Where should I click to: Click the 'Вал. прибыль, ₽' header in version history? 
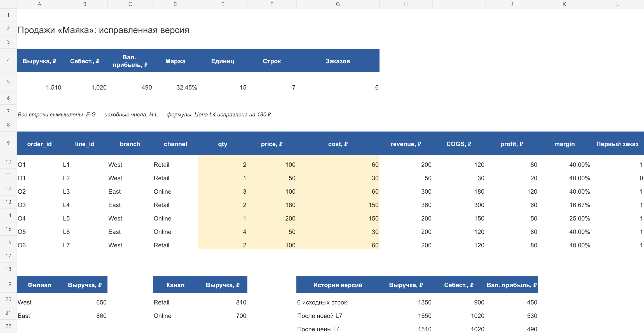point(512,285)
